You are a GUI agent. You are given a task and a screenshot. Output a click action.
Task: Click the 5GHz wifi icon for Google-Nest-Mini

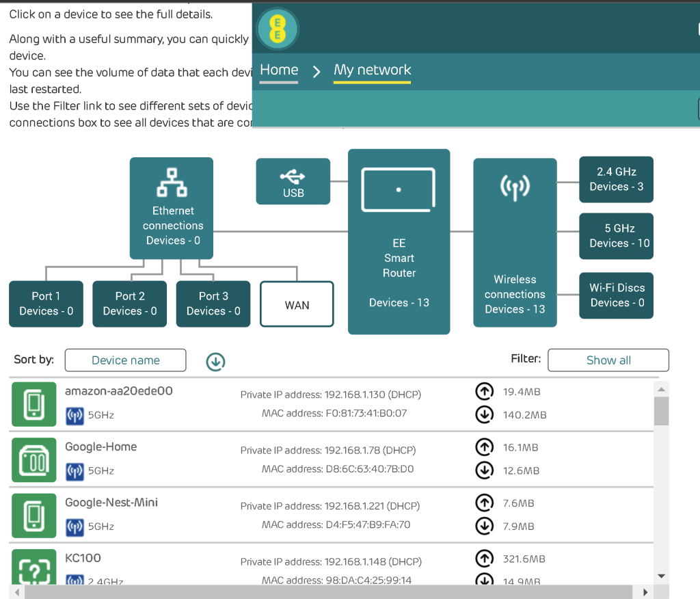pos(75,527)
